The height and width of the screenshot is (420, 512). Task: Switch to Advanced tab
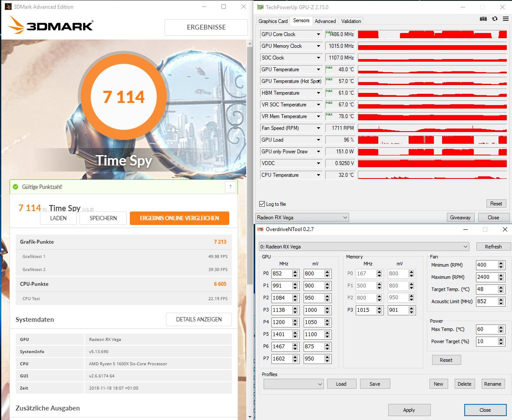tap(325, 21)
